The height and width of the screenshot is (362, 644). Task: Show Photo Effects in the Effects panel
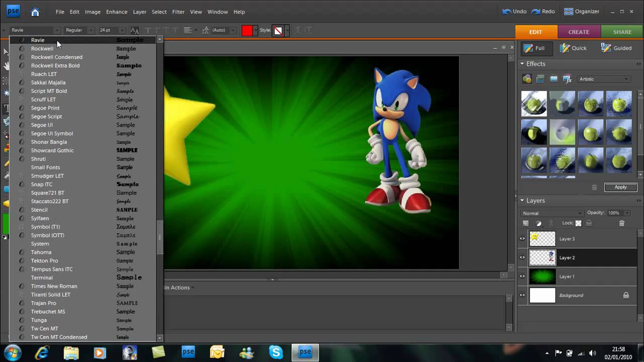554,79
